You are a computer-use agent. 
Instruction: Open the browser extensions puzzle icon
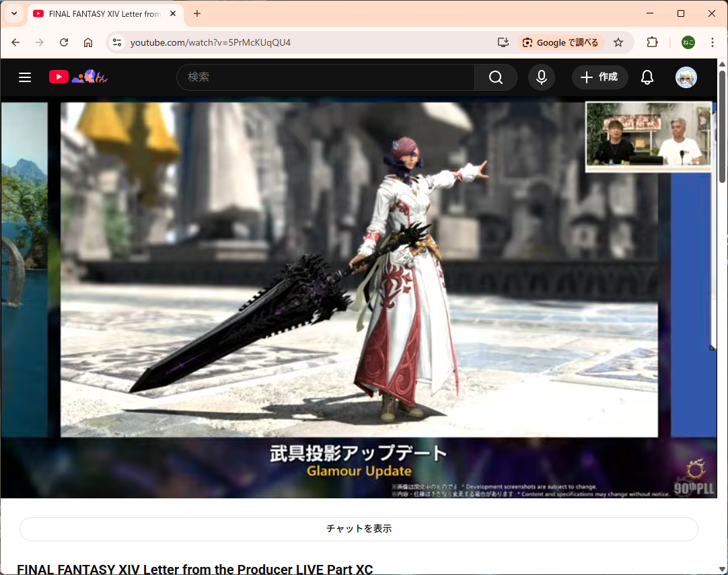click(652, 42)
